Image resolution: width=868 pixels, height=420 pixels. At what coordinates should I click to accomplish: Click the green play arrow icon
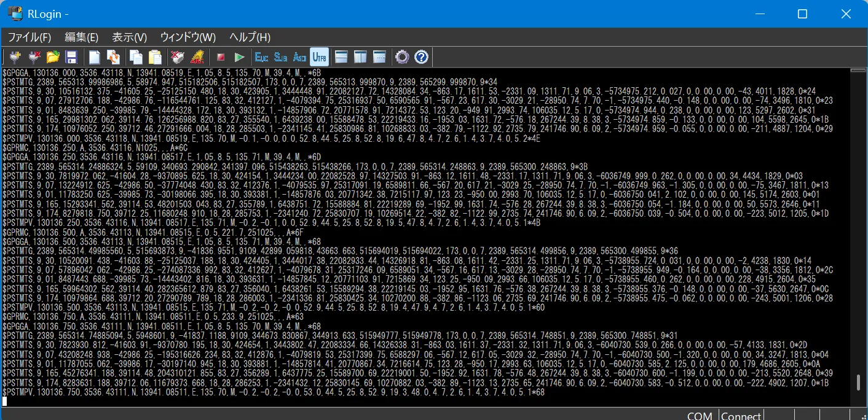click(240, 57)
